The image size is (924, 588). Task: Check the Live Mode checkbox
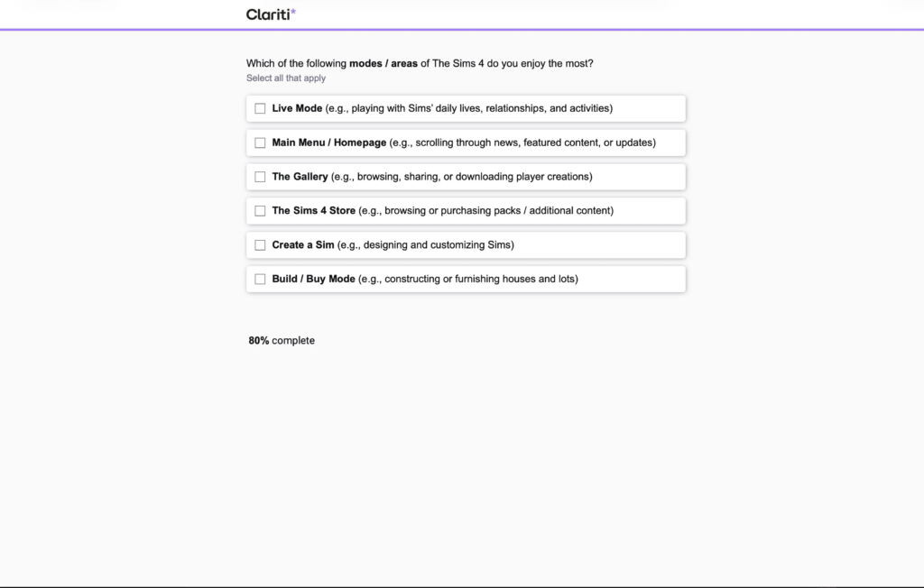click(x=260, y=108)
